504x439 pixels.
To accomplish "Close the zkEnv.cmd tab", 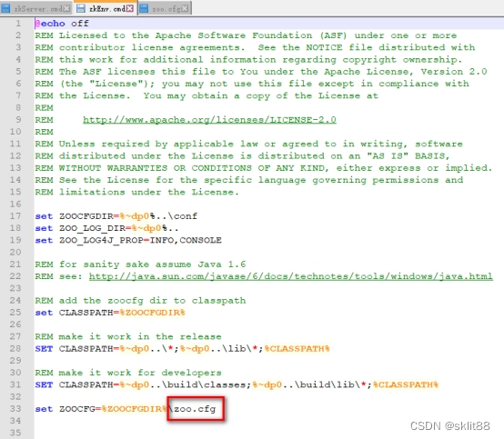I will [x=129, y=8].
